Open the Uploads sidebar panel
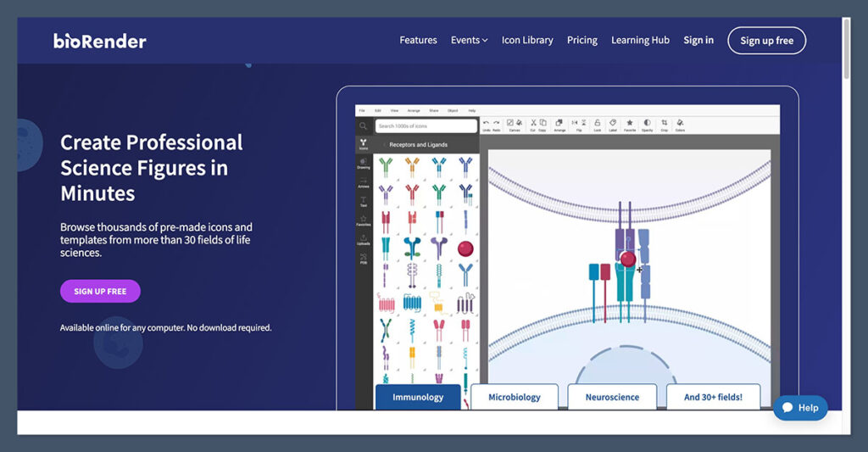The image size is (868, 452). [363, 240]
